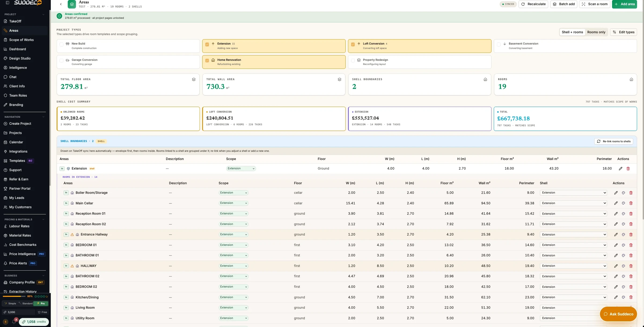
Task: Click the house icon on the Rooms card
Action: (x=631, y=79)
